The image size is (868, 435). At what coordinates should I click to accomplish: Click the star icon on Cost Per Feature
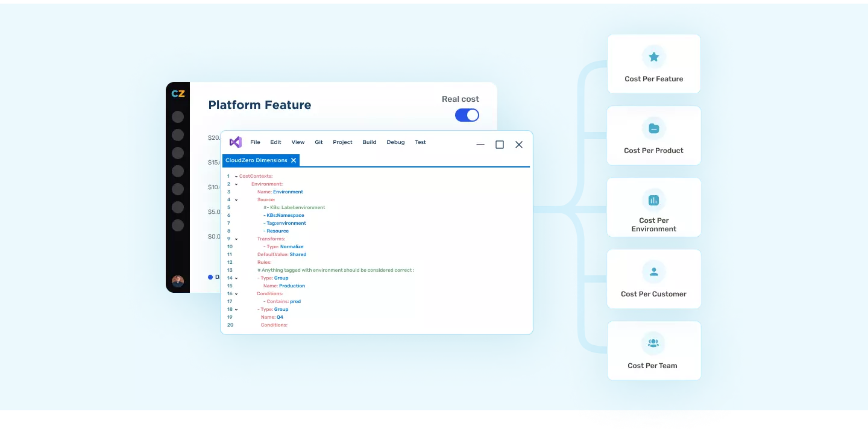click(x=654, y=57)
